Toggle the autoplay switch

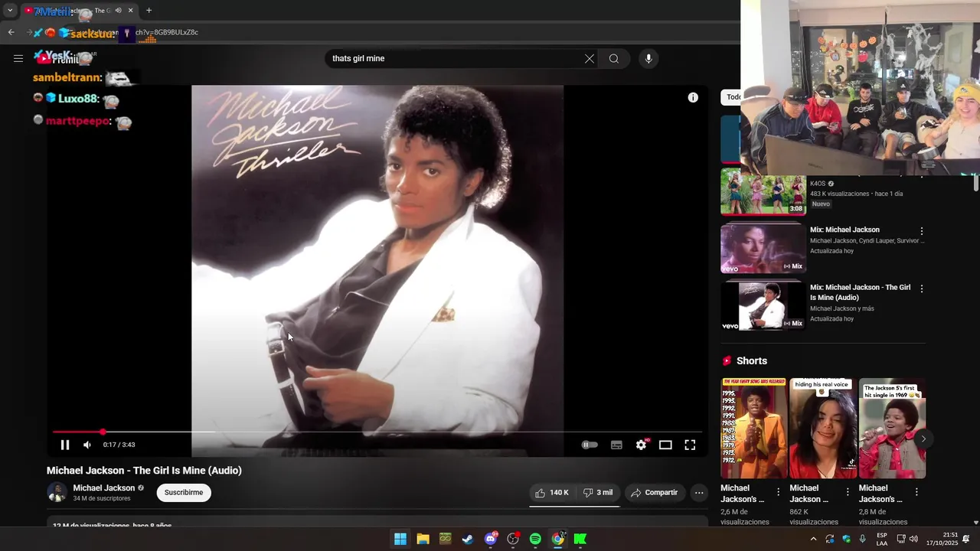[590, 445]
